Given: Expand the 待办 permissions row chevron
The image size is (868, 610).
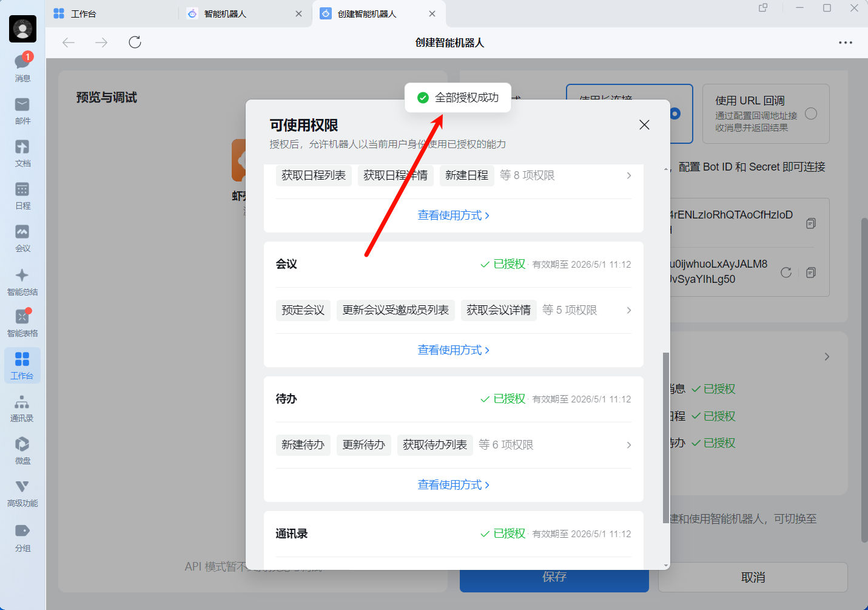Looking at the screenshot, I should (629, 445).
